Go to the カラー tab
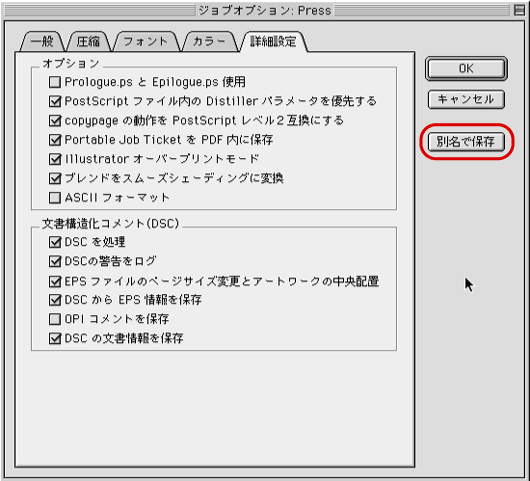This screenshot has height=481, width=530. click(209, 42)
